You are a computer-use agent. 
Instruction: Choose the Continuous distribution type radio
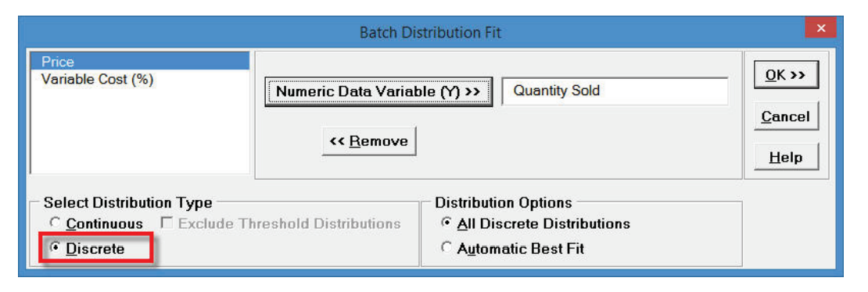click(55, 223)
